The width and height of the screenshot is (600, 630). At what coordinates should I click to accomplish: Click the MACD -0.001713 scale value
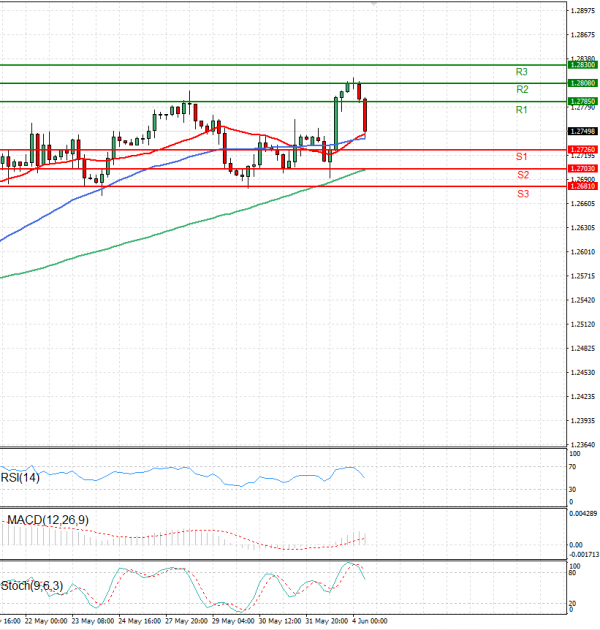[x=583, y=554]
